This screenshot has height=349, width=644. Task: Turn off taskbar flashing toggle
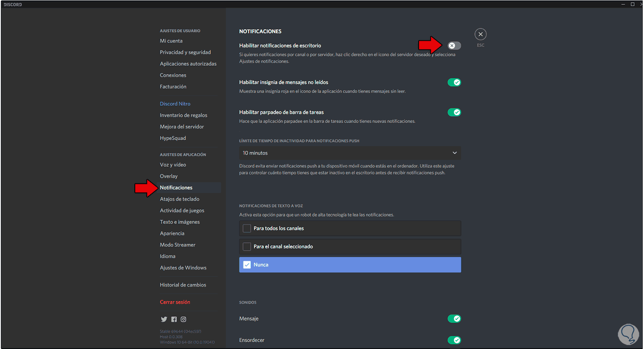click(454, 112)
